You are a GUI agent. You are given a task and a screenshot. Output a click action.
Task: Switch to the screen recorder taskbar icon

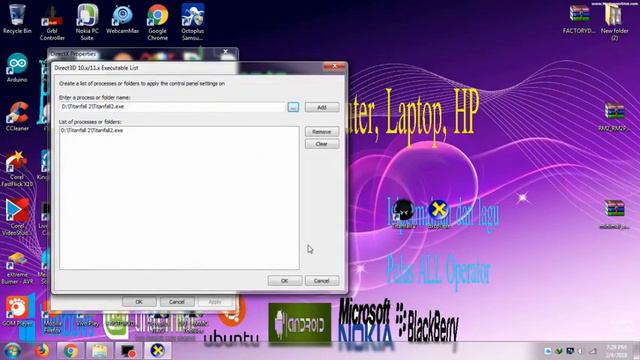(x=129, y=351)
